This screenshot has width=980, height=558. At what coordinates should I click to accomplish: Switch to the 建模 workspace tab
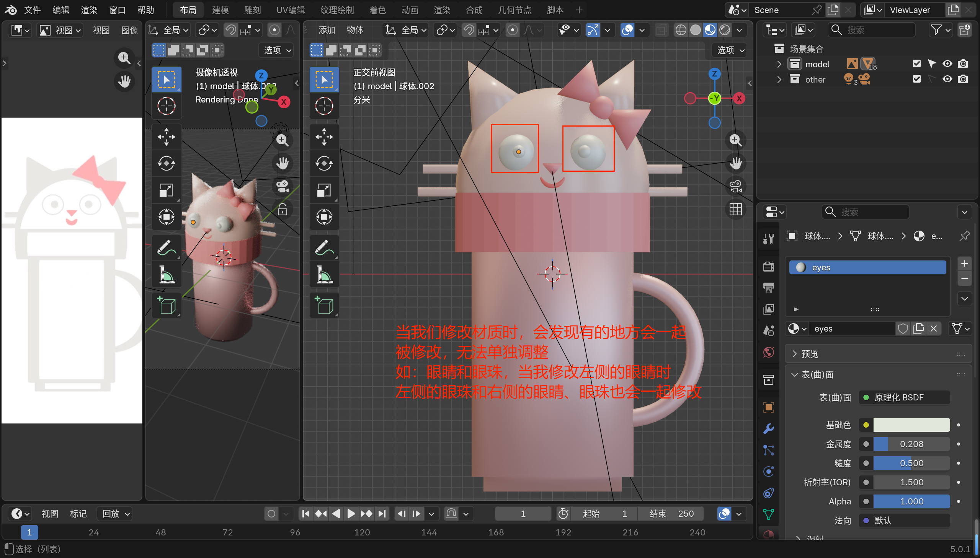220,10
